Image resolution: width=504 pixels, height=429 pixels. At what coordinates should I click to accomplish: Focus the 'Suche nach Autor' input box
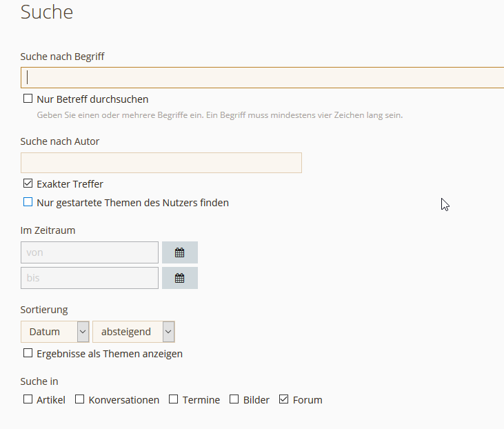pyautogui.click(x=161, y=163)
